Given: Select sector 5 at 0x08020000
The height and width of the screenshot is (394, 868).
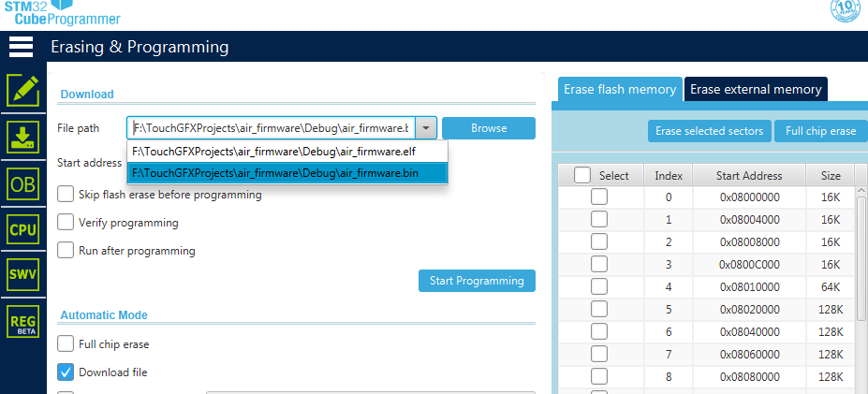Looking at the screenshot, I should [x=599, y=309].
